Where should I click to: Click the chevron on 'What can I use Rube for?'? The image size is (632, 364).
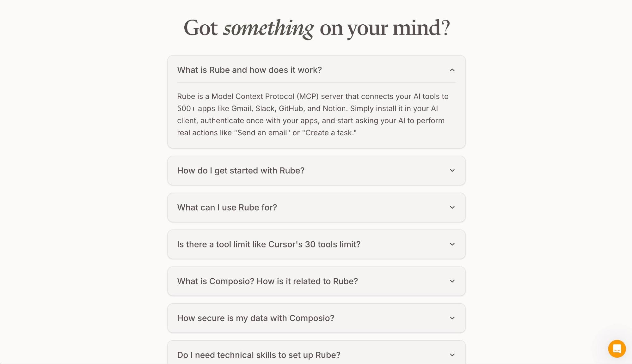452,207
